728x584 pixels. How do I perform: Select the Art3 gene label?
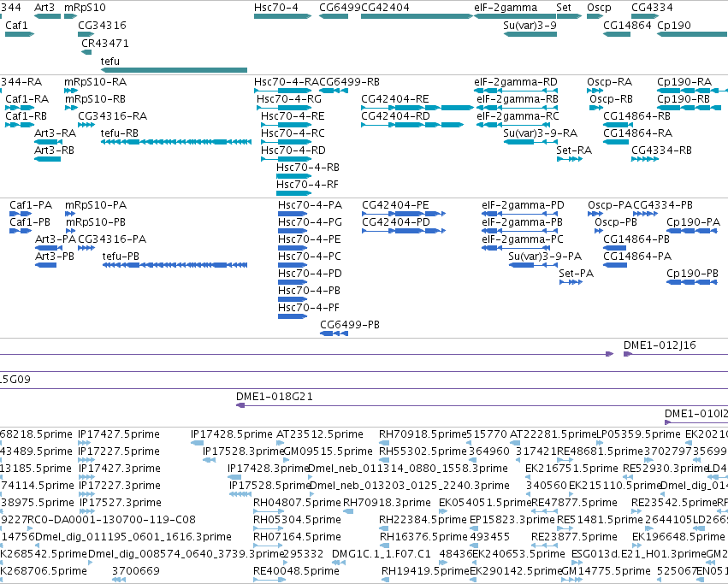[44, 8]
